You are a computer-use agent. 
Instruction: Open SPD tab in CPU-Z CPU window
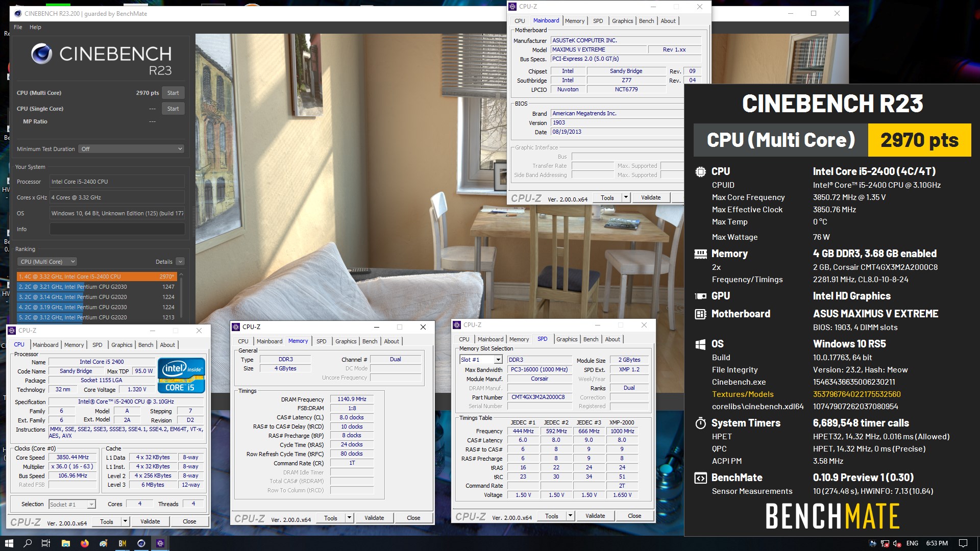click(97, 345)
